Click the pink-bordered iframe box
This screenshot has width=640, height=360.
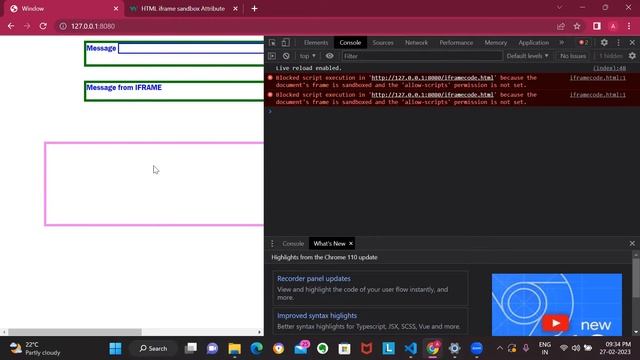pyautogui.click(x=154, y=184)
